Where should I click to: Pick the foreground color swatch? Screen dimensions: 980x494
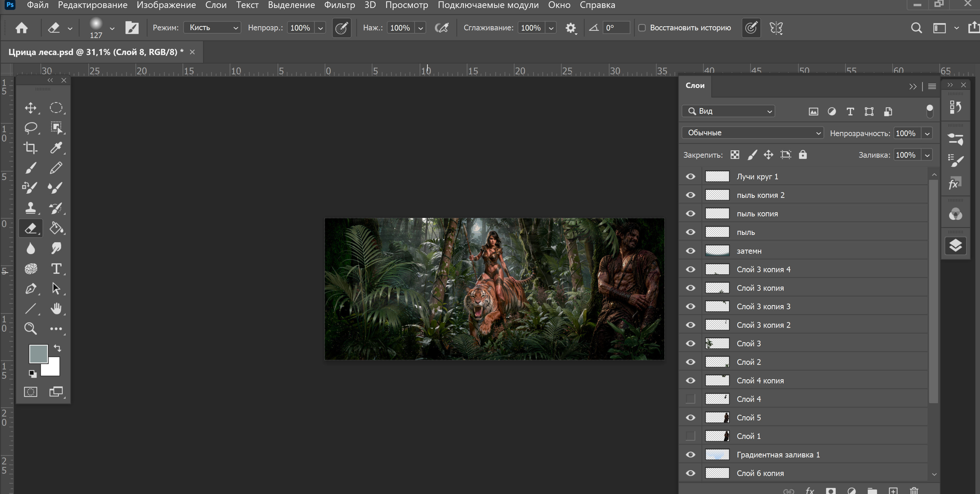(x=38, y=354)
